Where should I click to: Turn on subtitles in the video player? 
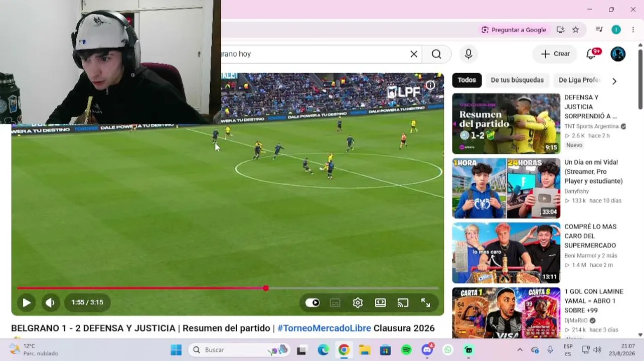tap(335, 303)
